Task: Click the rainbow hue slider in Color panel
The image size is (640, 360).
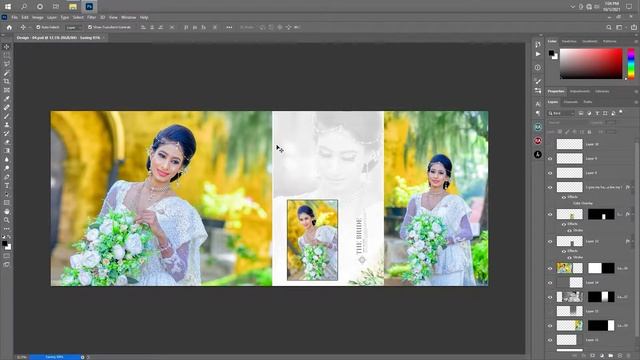Action: pos(631,63)
